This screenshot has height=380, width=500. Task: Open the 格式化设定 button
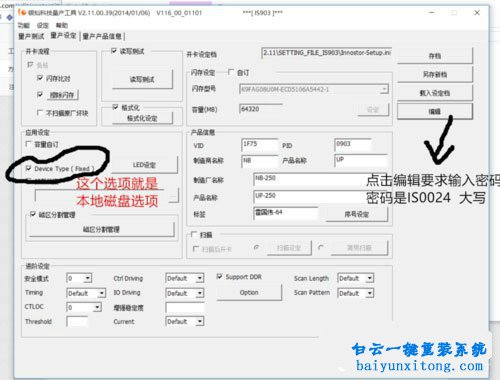[x=142, y=118]
